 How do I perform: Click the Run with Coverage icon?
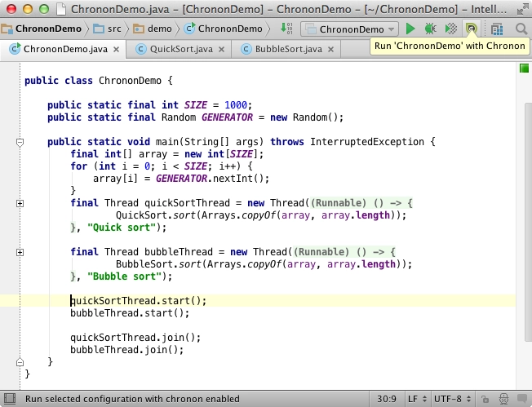pos(451,29)
